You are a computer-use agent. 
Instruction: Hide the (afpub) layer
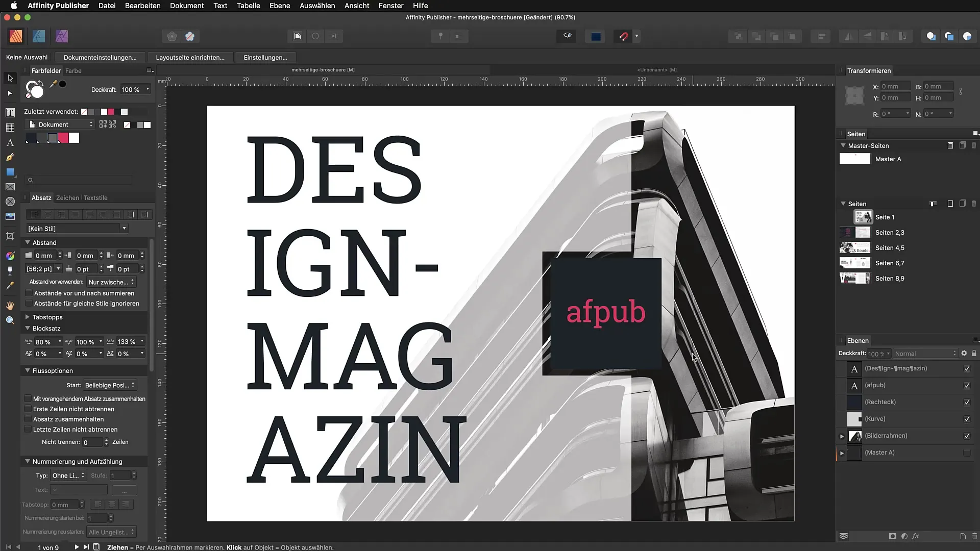point(967,386)
